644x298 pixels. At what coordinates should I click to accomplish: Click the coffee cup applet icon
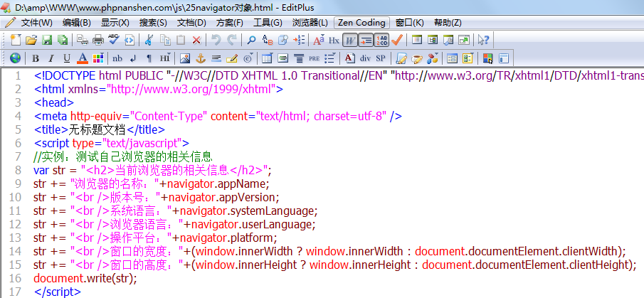[x=416, y=58]
